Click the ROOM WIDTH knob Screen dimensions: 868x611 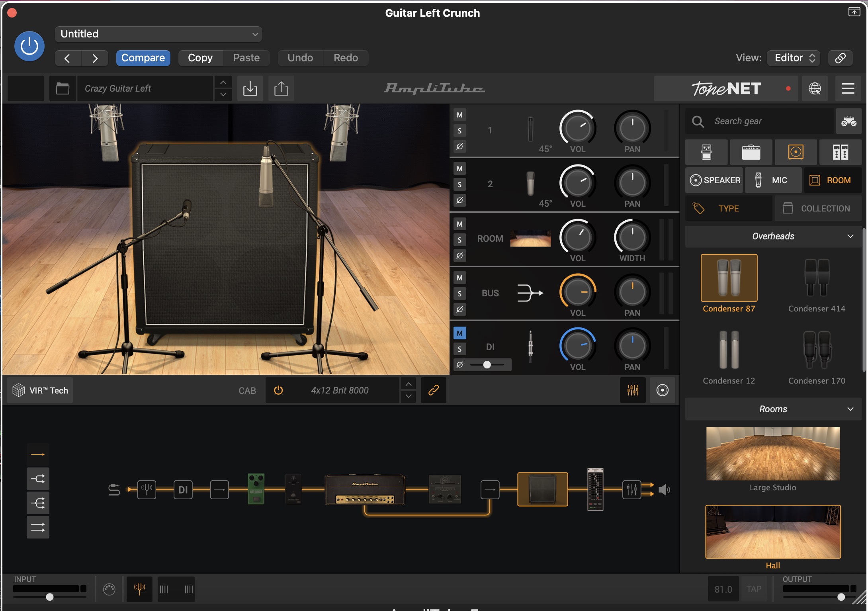tap(632, 237)
